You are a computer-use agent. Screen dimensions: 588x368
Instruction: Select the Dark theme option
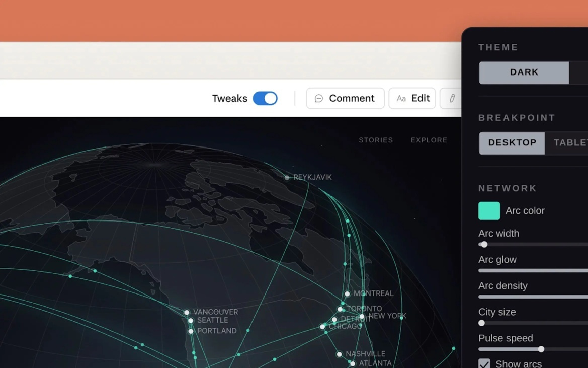pyautogui.click(x=524, y=72)
